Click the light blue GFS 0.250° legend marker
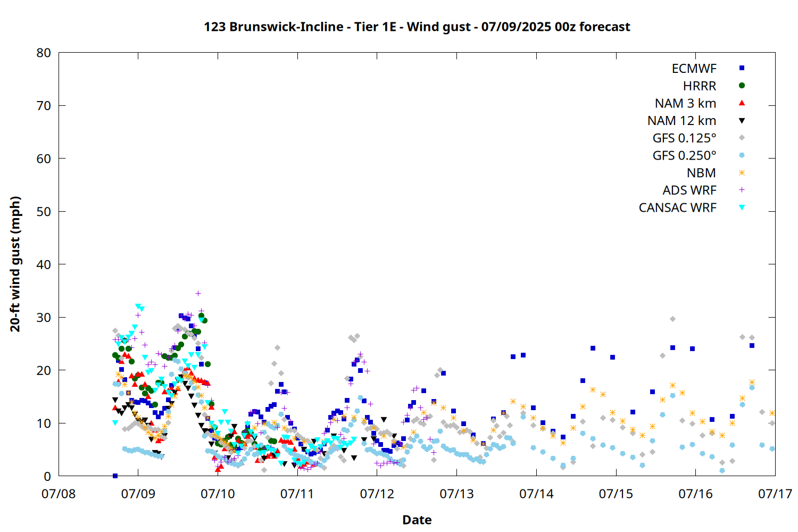 742,155
